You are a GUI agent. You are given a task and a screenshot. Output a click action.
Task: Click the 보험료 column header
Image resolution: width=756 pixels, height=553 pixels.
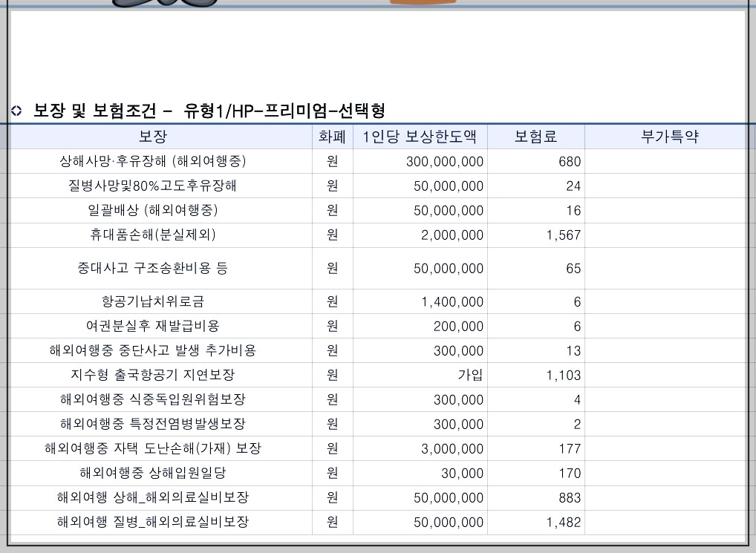(535, 136)
